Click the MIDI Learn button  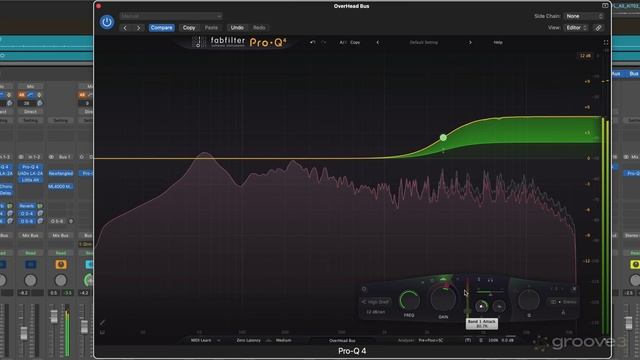(x=201, y=340)
